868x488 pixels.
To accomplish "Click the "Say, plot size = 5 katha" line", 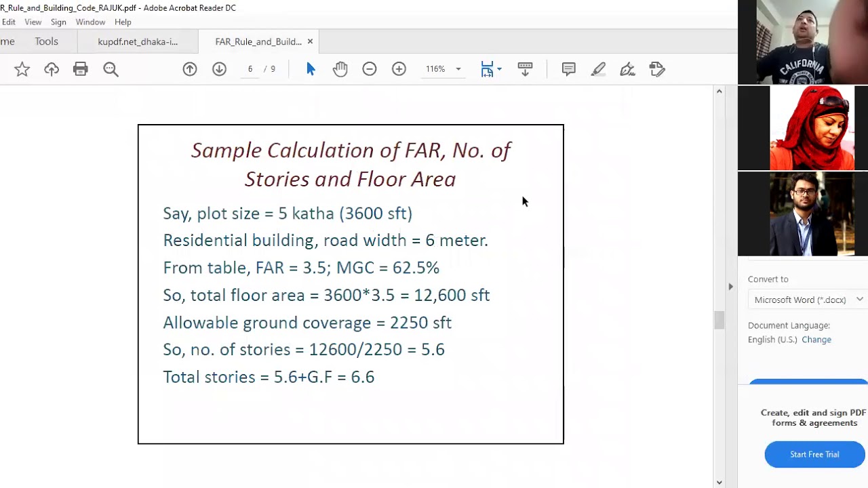I will click(288, 213).
